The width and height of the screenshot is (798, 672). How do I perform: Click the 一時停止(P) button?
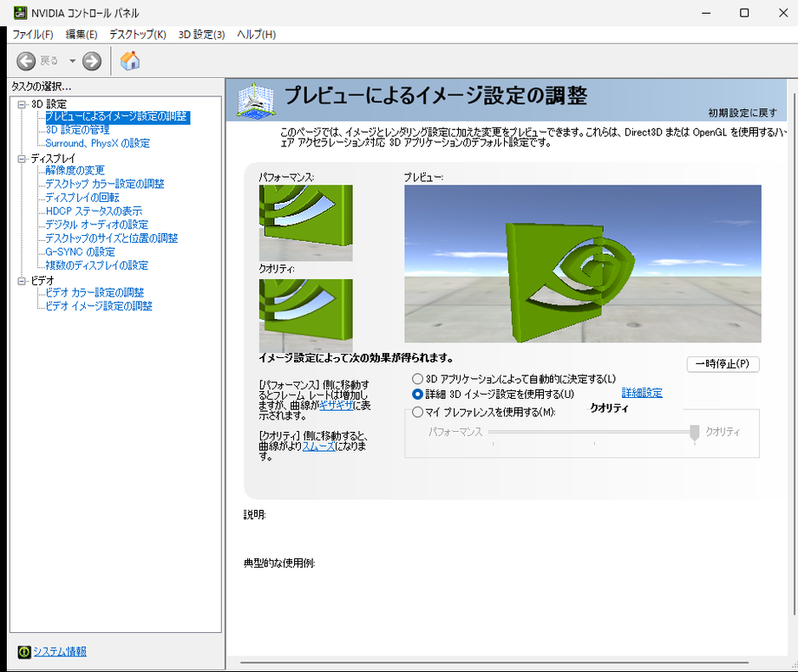point(723,364)
